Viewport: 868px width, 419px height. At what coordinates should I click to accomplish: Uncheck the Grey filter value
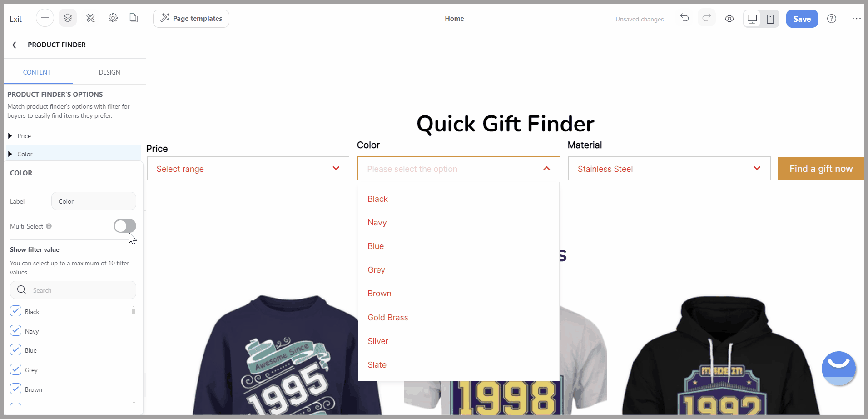16,369
